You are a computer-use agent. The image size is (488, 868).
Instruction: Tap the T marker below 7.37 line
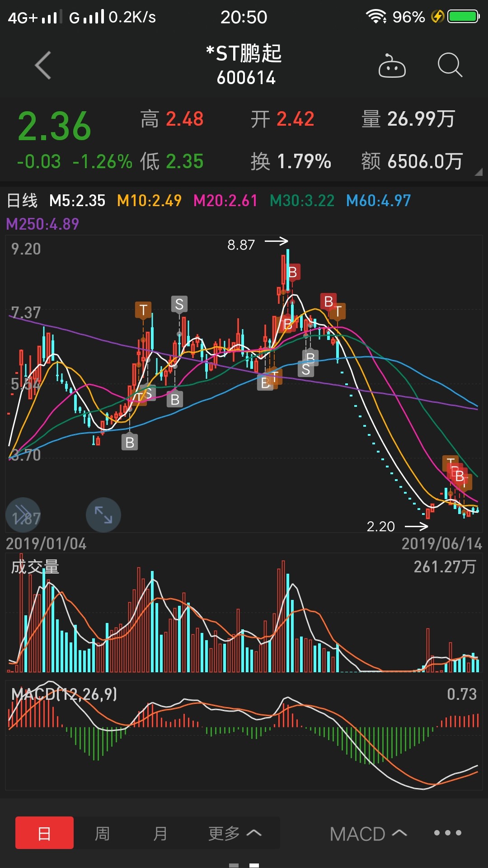143,310
